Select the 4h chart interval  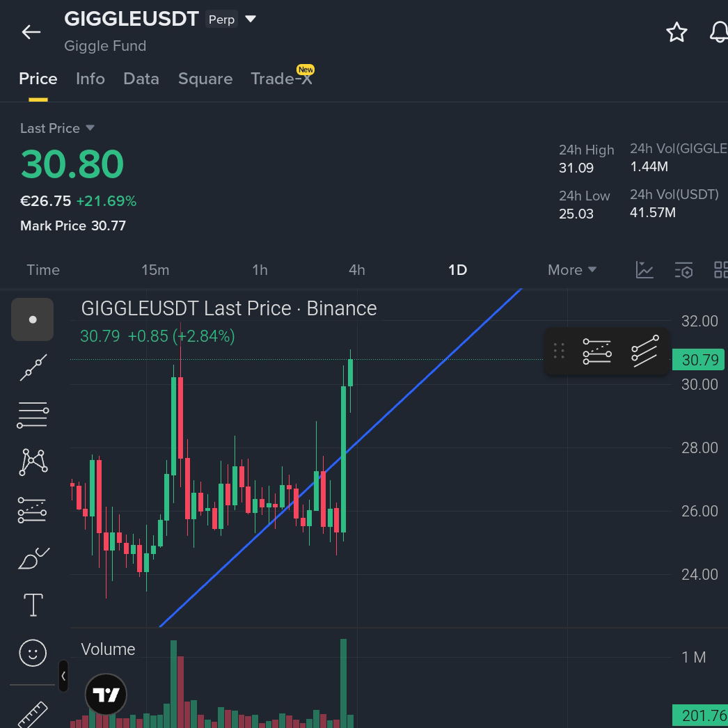(x=356, y=270)
